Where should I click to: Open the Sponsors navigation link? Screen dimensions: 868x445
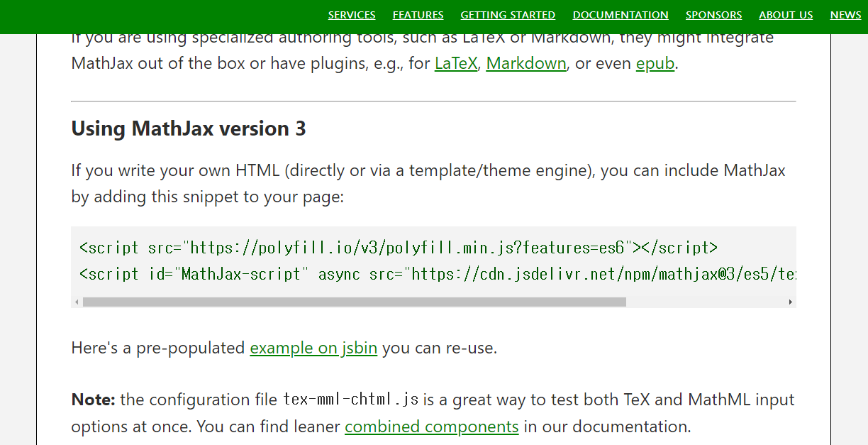coord(713,15)
